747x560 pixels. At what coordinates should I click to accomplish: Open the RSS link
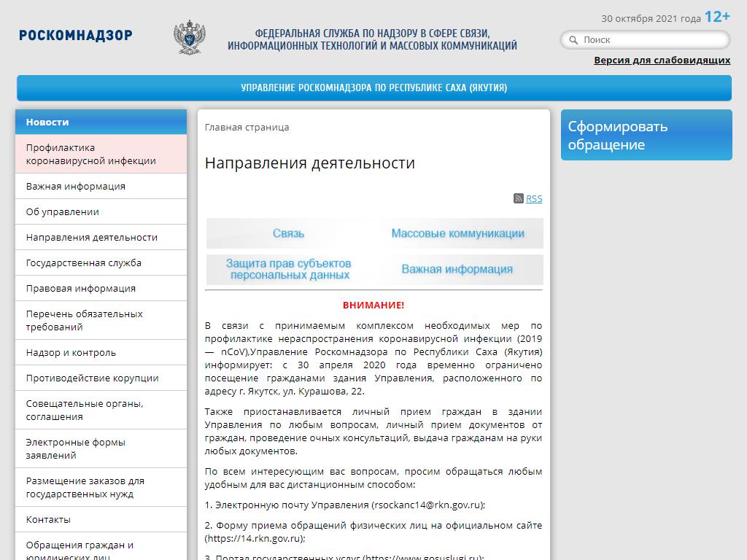pos(534,198)
